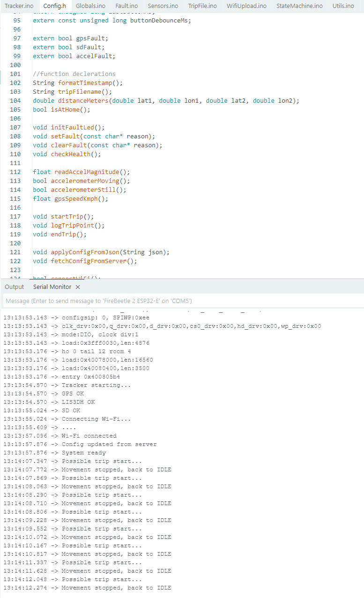Click 'Config updated from server' log line

coord(80,444)
